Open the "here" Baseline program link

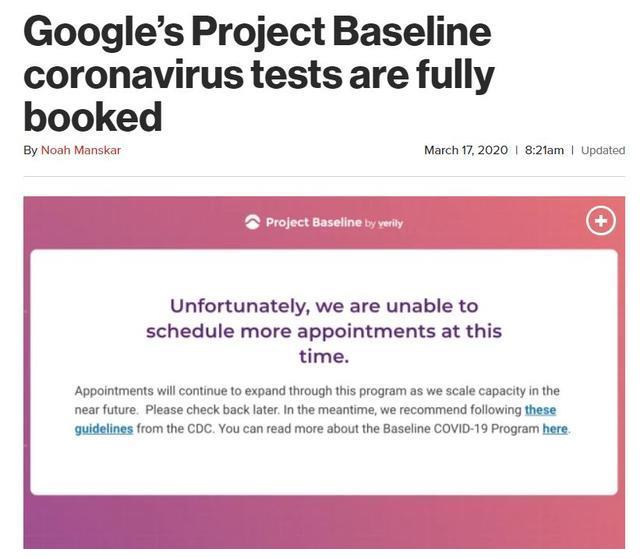click(x=555, y=429)
